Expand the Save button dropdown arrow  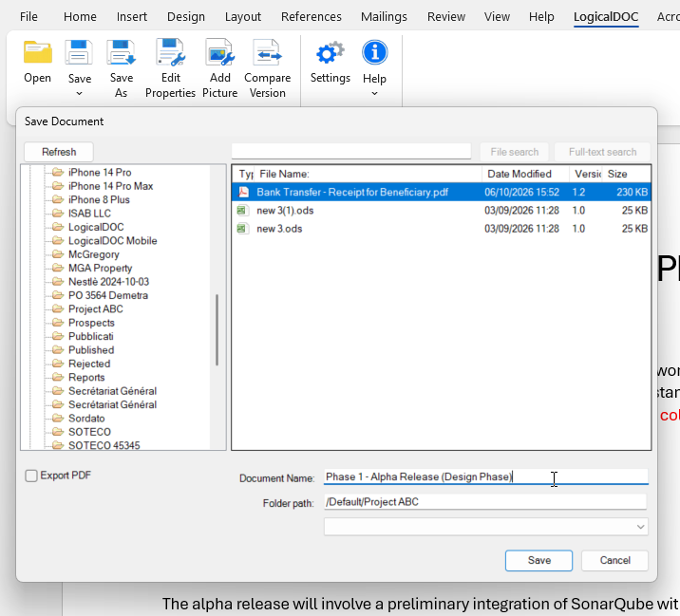pos(80,93)
